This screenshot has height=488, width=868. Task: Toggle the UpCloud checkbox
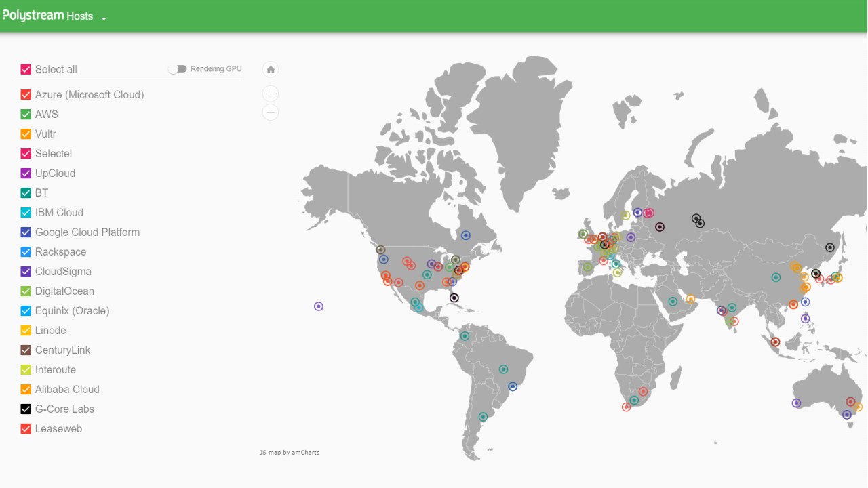[26, 174]
